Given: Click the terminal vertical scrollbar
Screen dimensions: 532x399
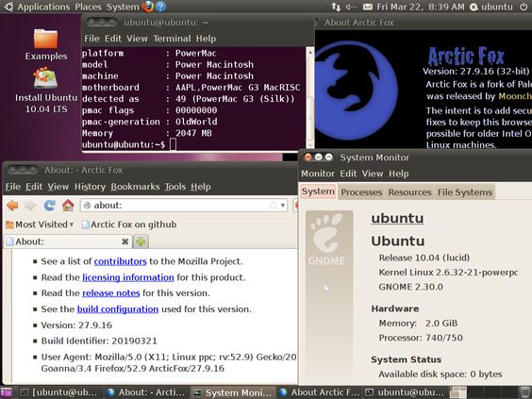Looking at the screenshot, I should point(309,98).
